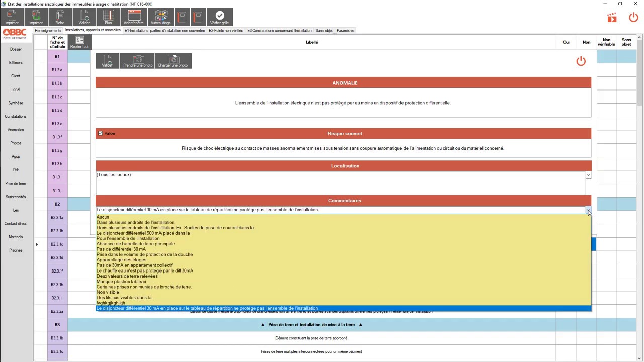Image resolution: width=644 pixels, height=362 pixels.
Task: Switch to the Sans objet tab
Action: tap(324, 30)
